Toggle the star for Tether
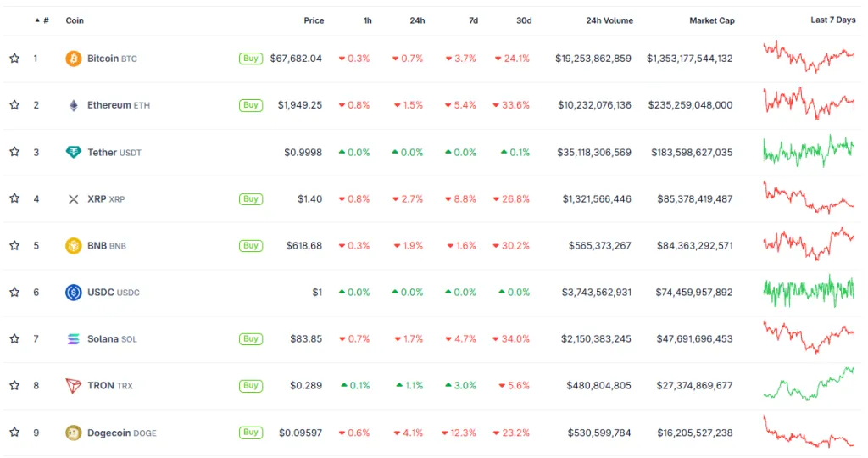The width and height of the screenshot is (868, 458). pyautogui.click(x=14, y=153)
